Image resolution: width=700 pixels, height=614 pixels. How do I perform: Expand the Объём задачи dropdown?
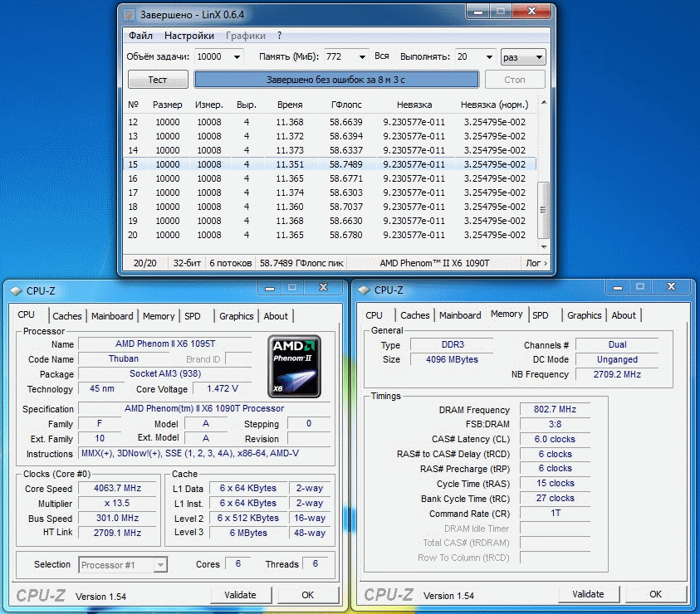[237, 57]
